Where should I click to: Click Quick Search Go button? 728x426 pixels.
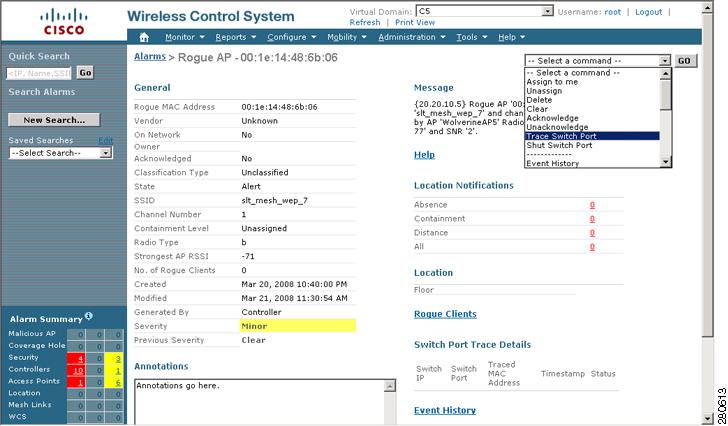(x=85, y=72)
